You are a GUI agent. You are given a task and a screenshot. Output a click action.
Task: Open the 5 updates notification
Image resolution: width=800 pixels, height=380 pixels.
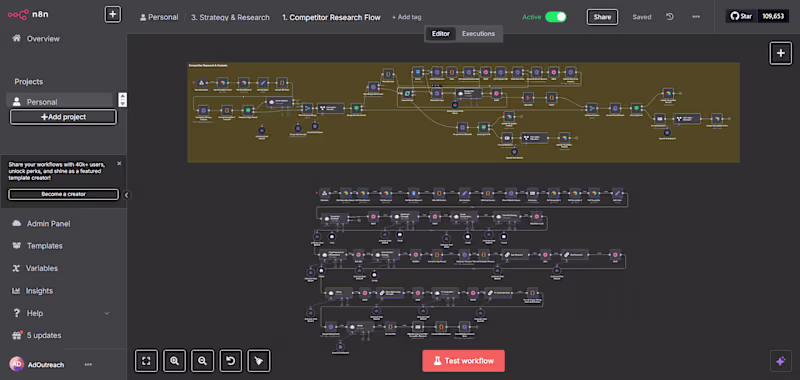coord(44,336)
